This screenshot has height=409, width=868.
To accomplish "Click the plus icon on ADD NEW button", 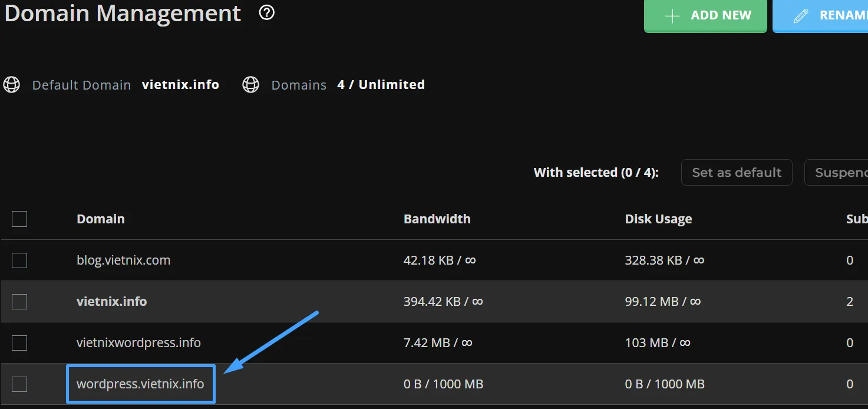I will pos(672,16).
